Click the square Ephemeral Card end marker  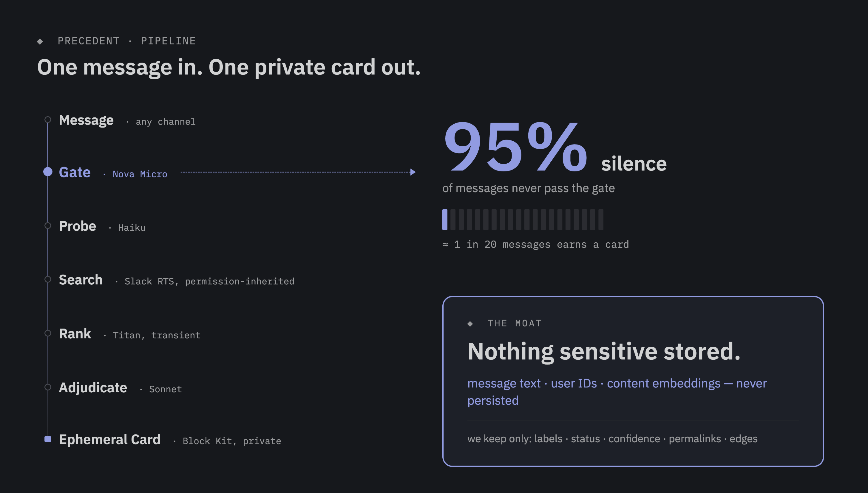point(48,439)
